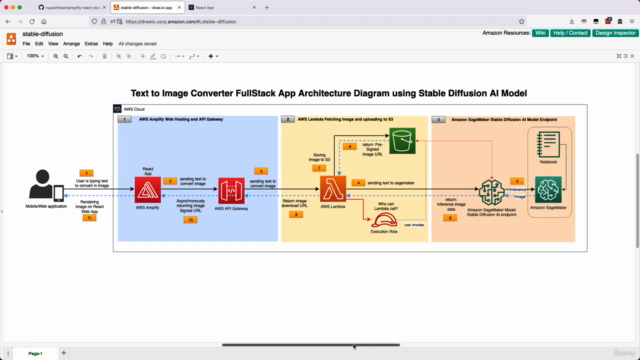Viewport: 640px width, 360px height.
Task: Click the vertical canvas scrollbar
Action: [637, 200]
